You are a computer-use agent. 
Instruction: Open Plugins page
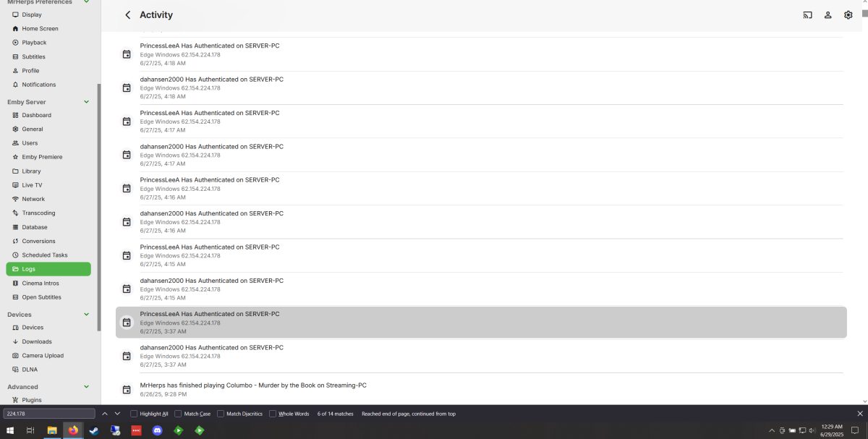(x=48, y=400)
